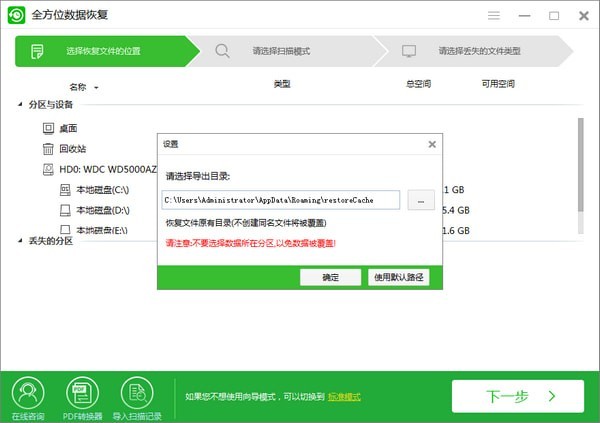The height and width of the screenshot is (423, 600).
Task: Click the 类型 column header
Action: pos(282,84)
